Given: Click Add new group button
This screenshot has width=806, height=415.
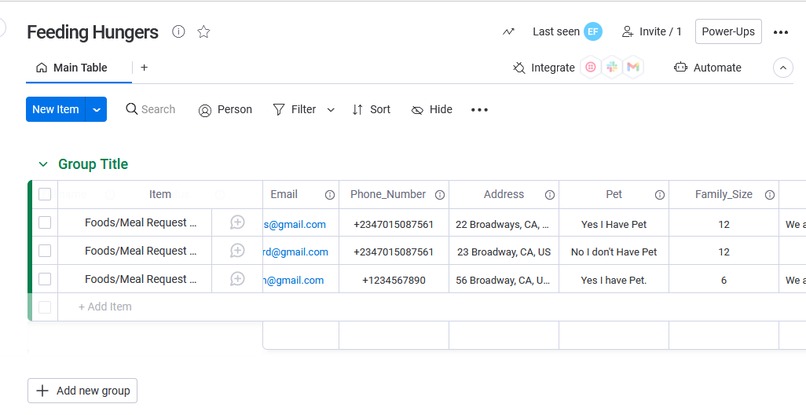Looking at the screenshot, I should (82, 391).
